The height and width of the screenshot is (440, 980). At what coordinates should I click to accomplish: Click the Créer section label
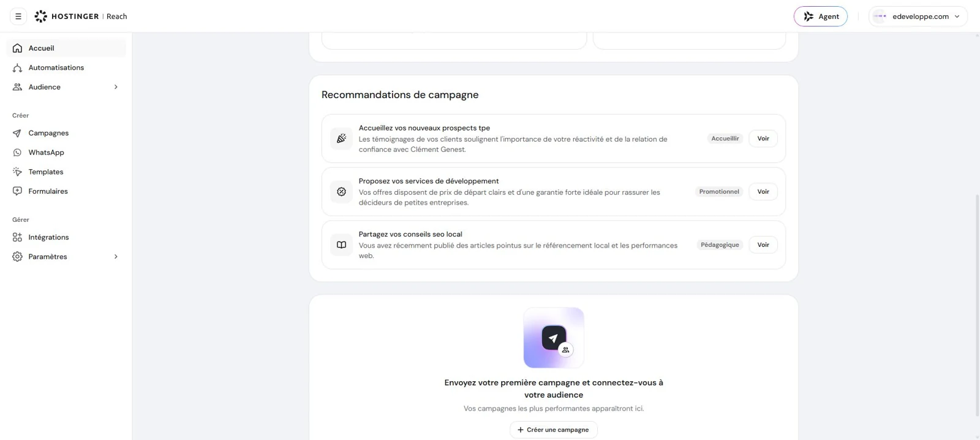(x=21, y=115)
